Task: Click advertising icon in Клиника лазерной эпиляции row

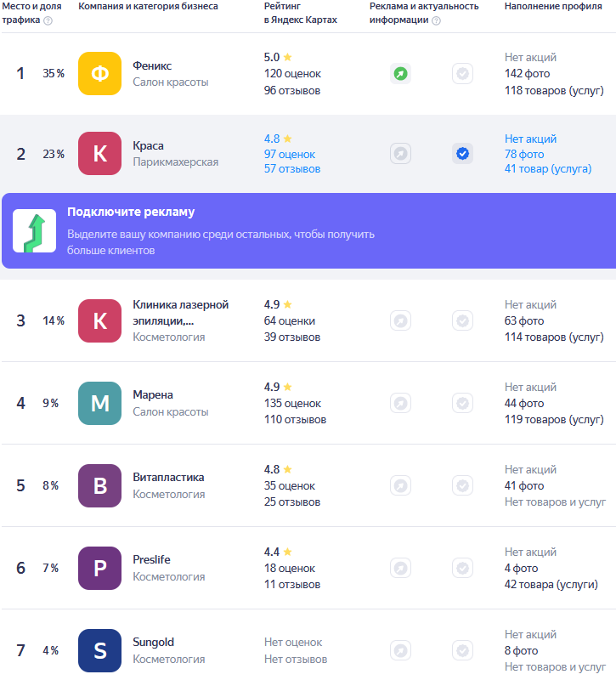Action: 400,321
